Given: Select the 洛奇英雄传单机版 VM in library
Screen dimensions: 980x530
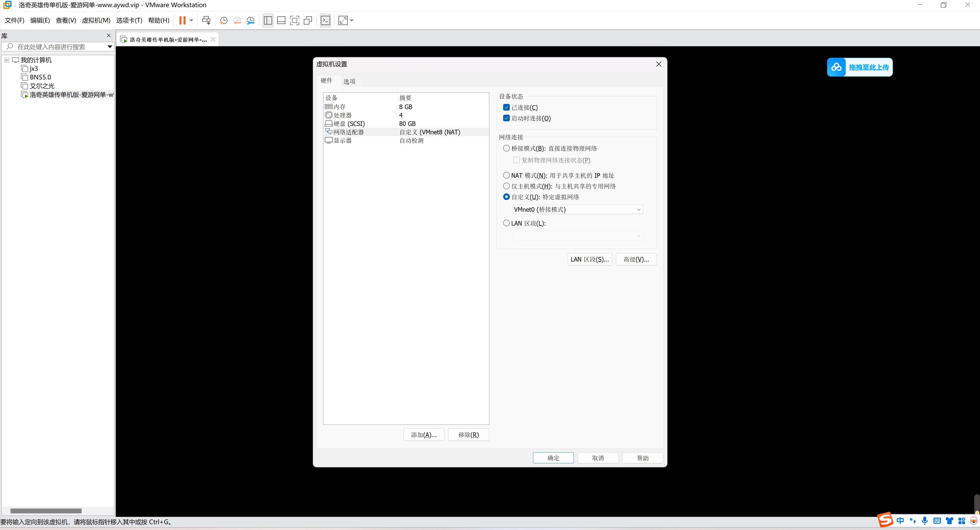Looking at the screenshot, I should [67, 95].
